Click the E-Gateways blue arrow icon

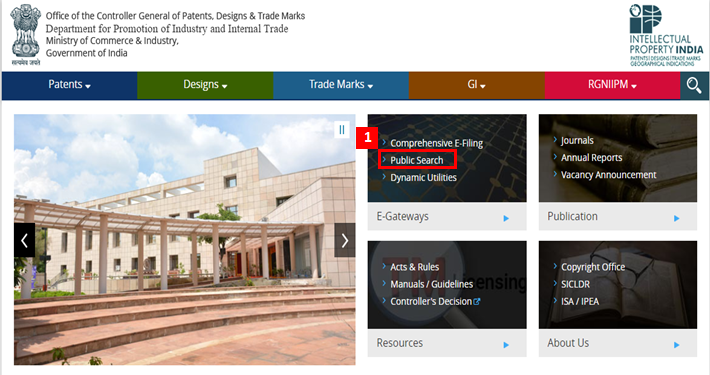pos(506,218)
